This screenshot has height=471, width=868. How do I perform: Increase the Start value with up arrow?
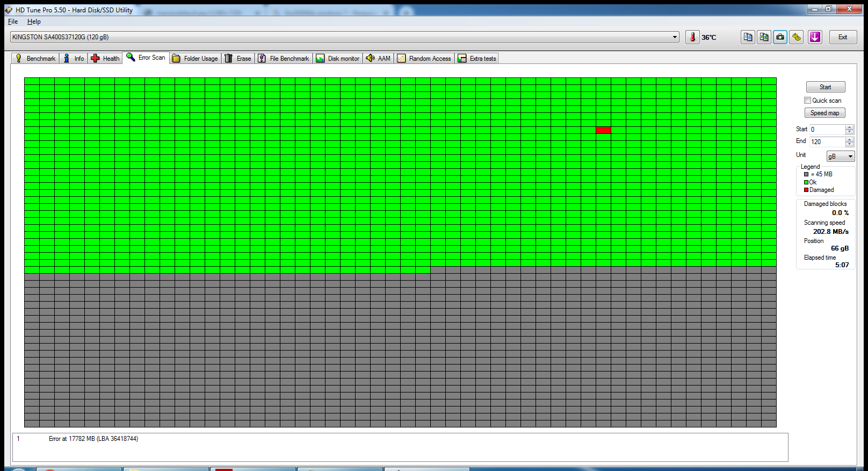(849, 127)
